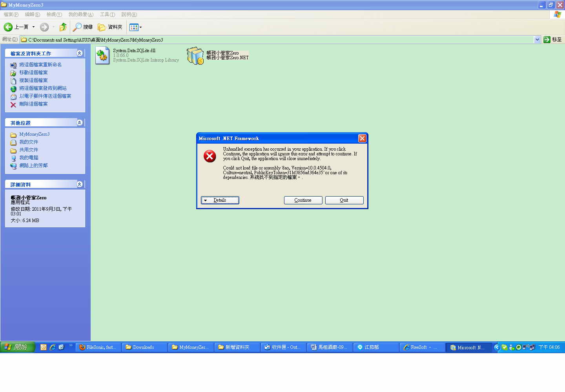Click Quit in the error dialog
Image resolution: width=565 pixels, height=392 pixels.
coord(344,200)
